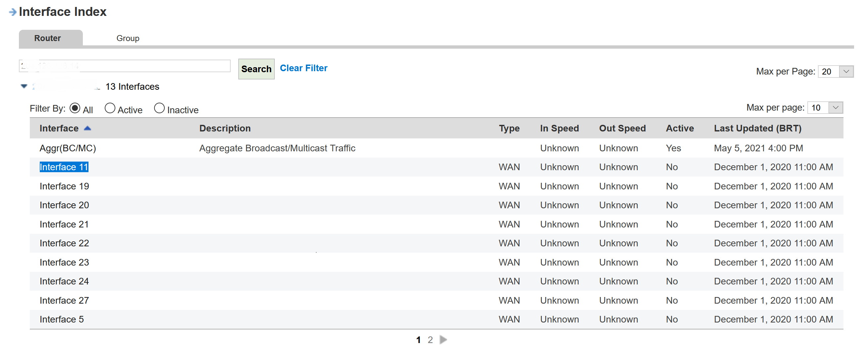868x348 pixels.
Task: Open the Aggr(BC/MC) interface entry
Action: 68,148
